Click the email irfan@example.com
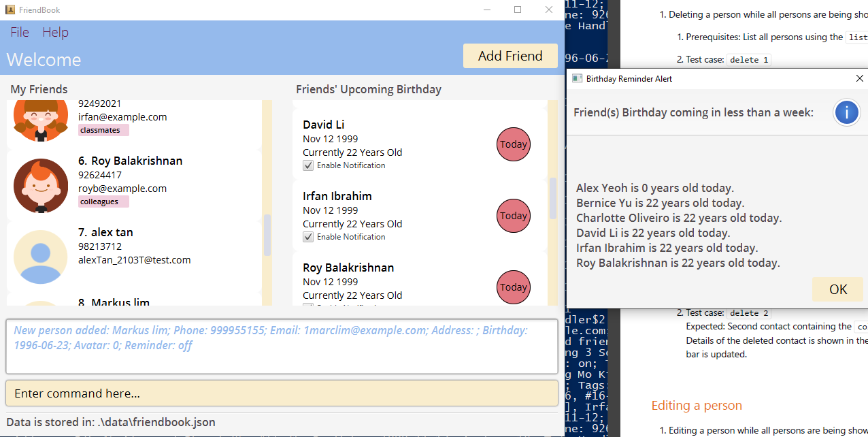 pos(122,117)
